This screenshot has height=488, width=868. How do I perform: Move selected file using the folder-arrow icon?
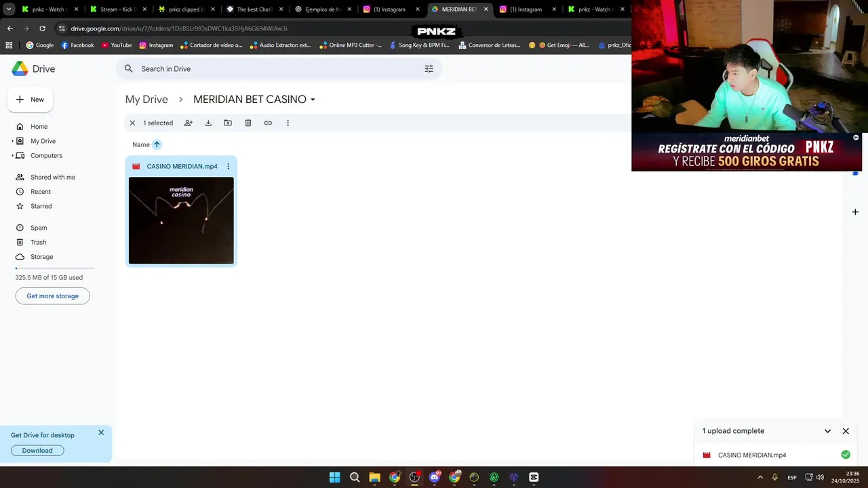point(228,123)
